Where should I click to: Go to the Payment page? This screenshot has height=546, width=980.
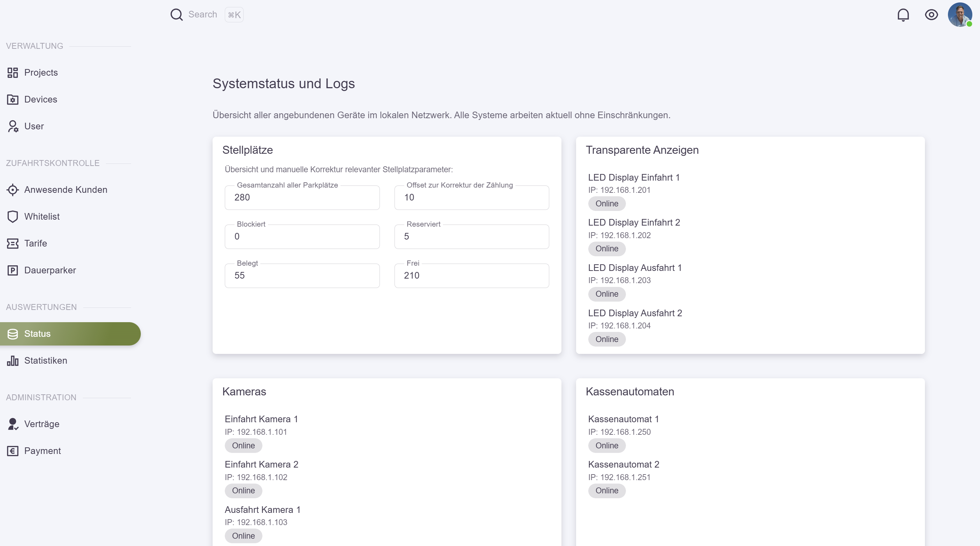pos(42,451)
